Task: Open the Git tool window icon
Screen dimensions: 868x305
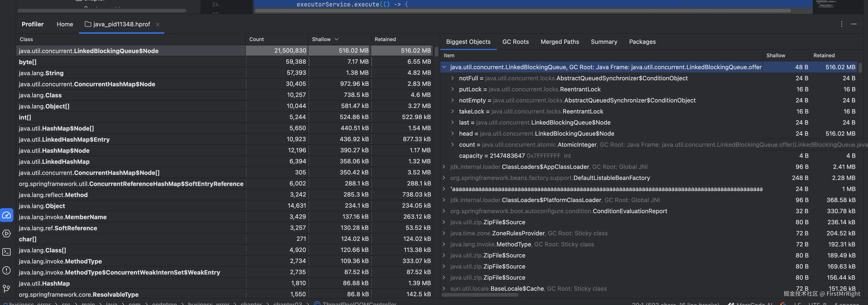Action: pos(7,289)
